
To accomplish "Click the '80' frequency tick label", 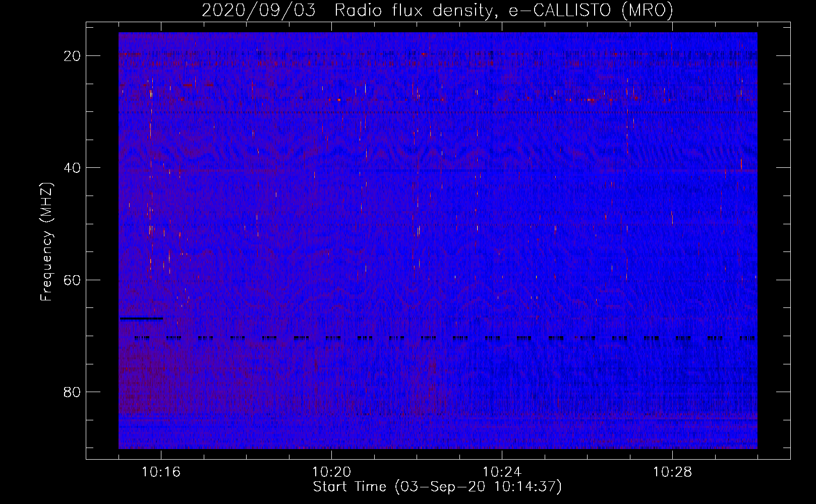I will [x=72, y=392].
